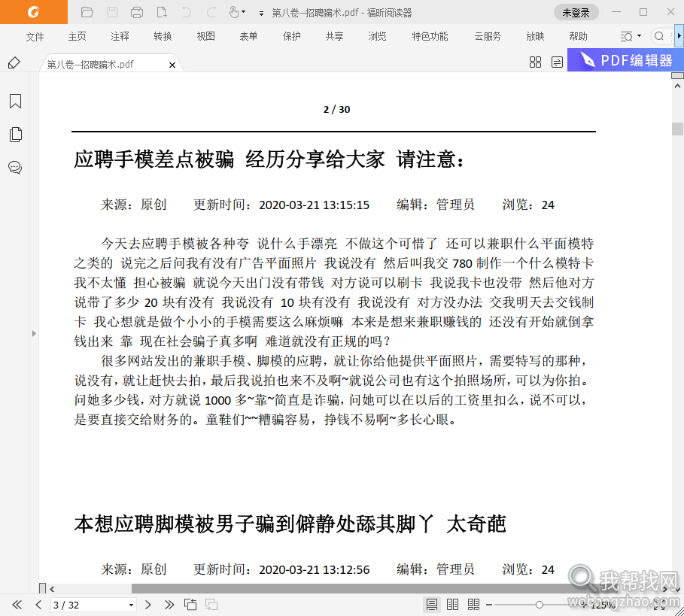Expand the hand tool dropdown arrow
The width and height of the screenshot is (684, 616).
tap(243, 12)
